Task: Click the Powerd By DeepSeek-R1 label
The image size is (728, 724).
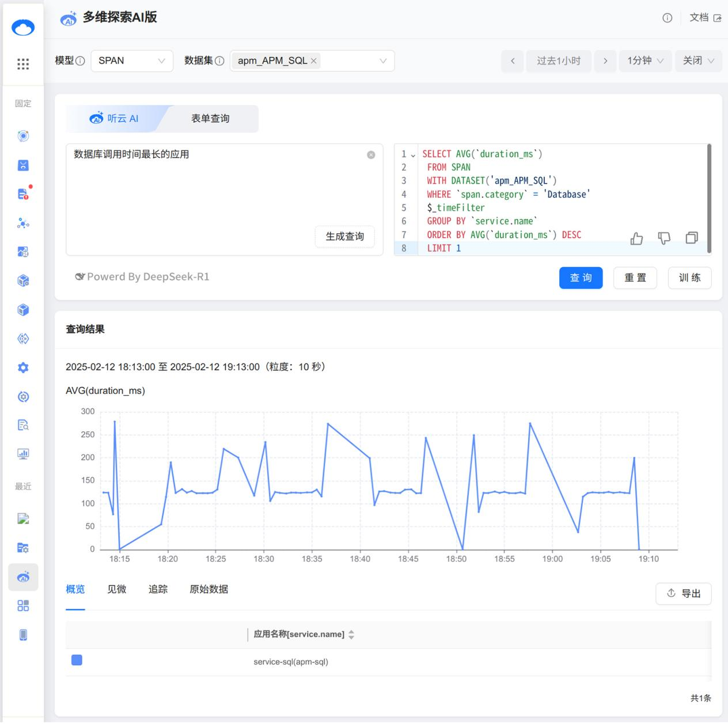Action: (142, 276)
